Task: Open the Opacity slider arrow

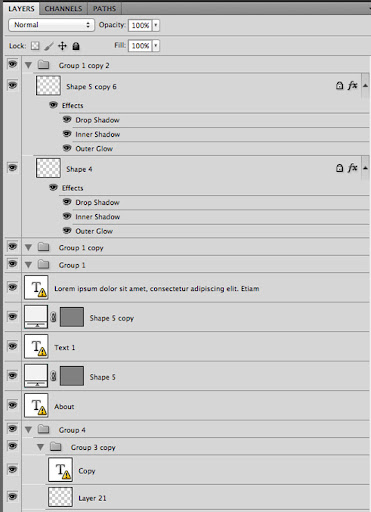Action: click(156, 25)
